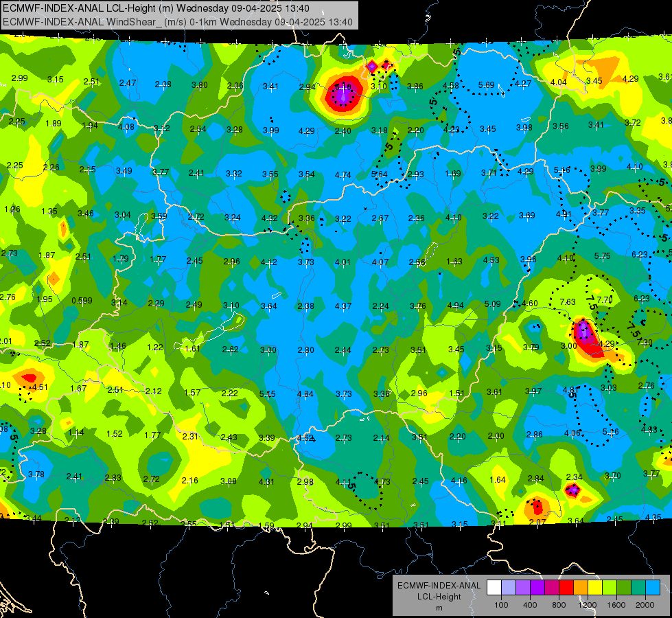Click the wind shear value '5.75'
Image resolution: width=672 pixels, height=618 pixels.
pos(602,255)
